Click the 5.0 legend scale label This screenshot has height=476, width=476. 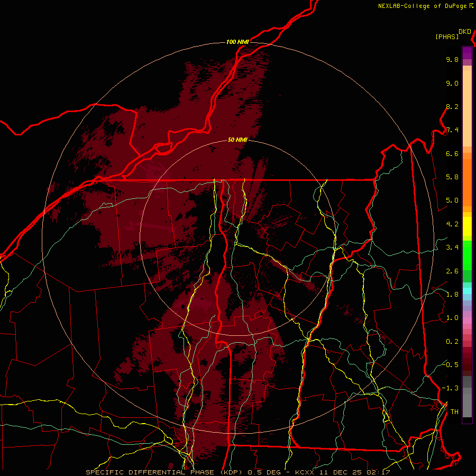click(452, 200)
